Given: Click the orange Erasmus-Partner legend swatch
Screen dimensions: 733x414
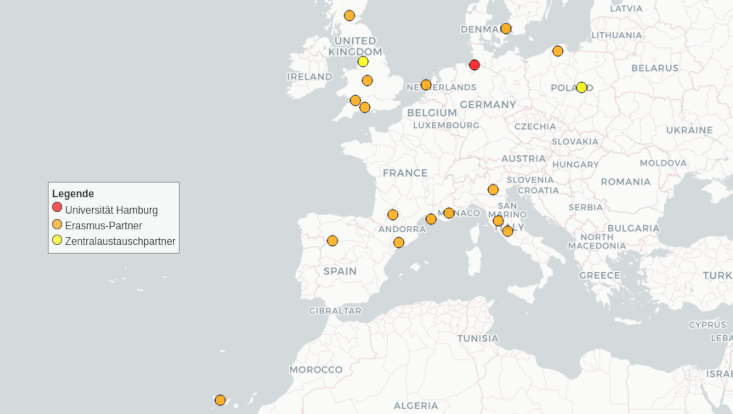Looking at the screenshot, I should (x=57, y=225).
